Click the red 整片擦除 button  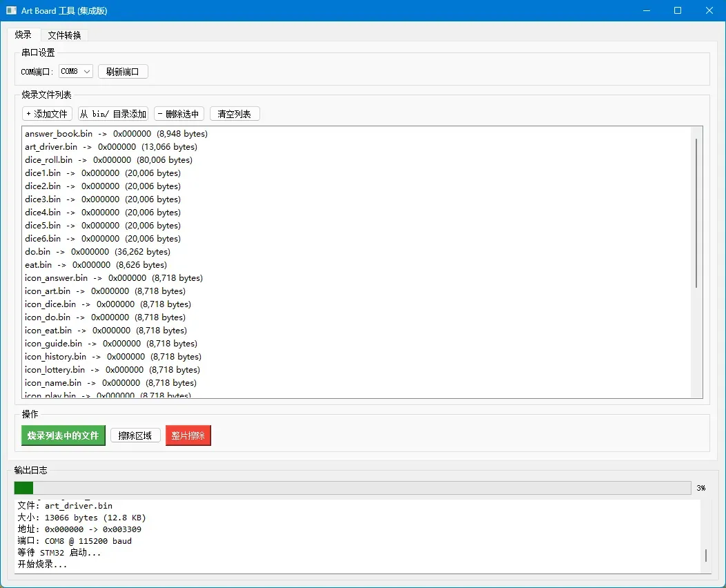[188, 435]
